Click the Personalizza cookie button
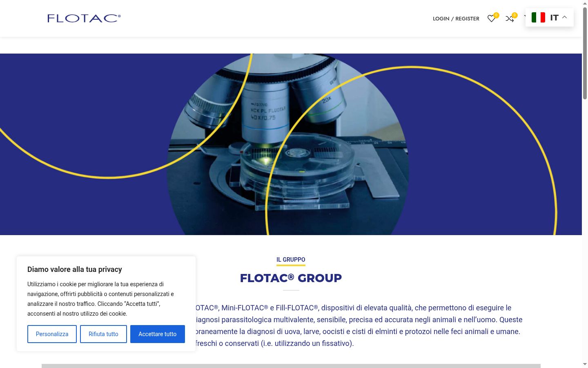The image size is (588, 368). (x=52, y=334)
